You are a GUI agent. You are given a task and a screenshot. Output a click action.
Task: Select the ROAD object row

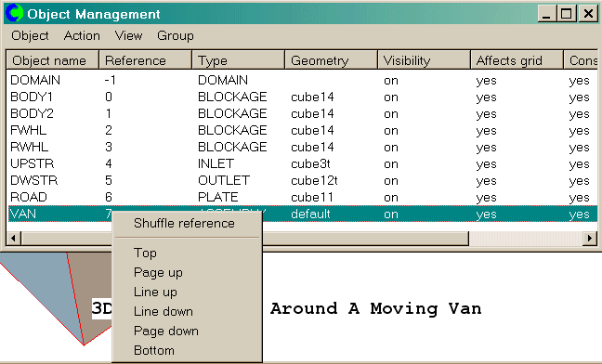(302, 197)
